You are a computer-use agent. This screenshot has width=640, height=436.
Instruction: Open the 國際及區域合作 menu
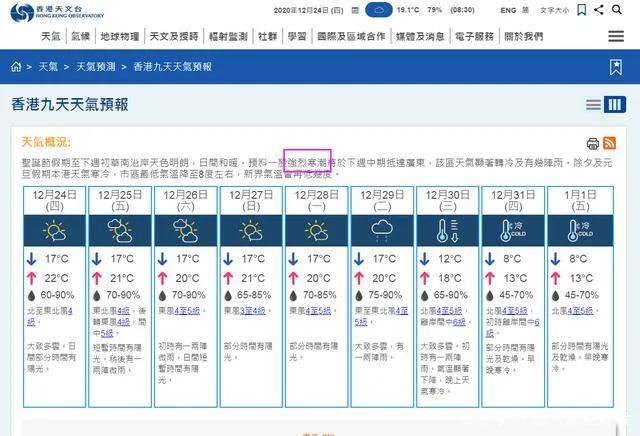(x=351, y=36)
